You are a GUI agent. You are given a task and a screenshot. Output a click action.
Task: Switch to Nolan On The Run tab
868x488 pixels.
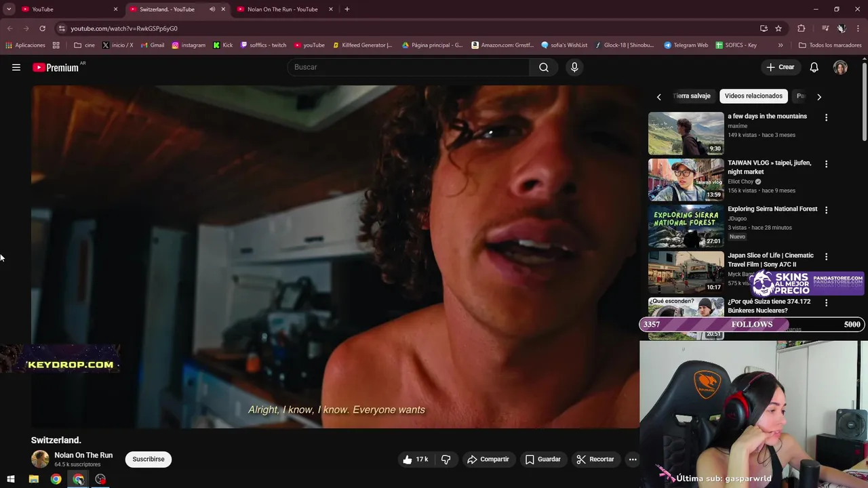[285, 9]
